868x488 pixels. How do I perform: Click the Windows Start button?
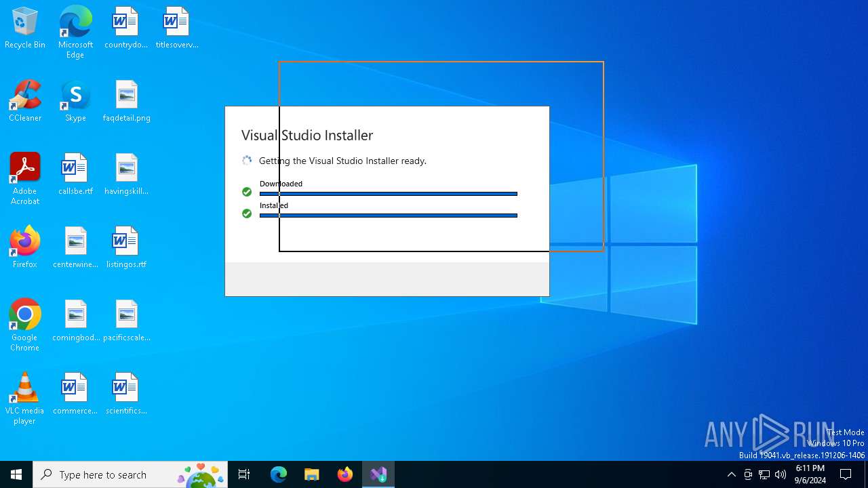16,474
